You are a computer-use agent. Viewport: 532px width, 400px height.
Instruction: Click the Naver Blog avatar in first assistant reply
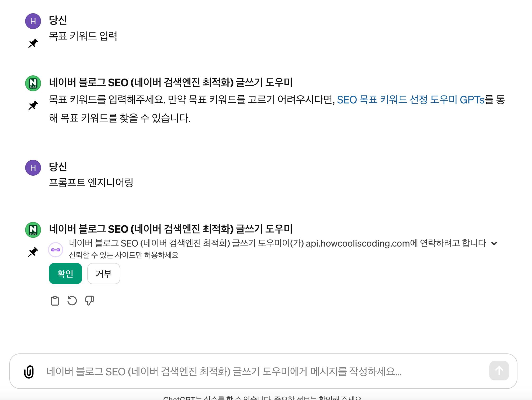click(x=33, y=83)
